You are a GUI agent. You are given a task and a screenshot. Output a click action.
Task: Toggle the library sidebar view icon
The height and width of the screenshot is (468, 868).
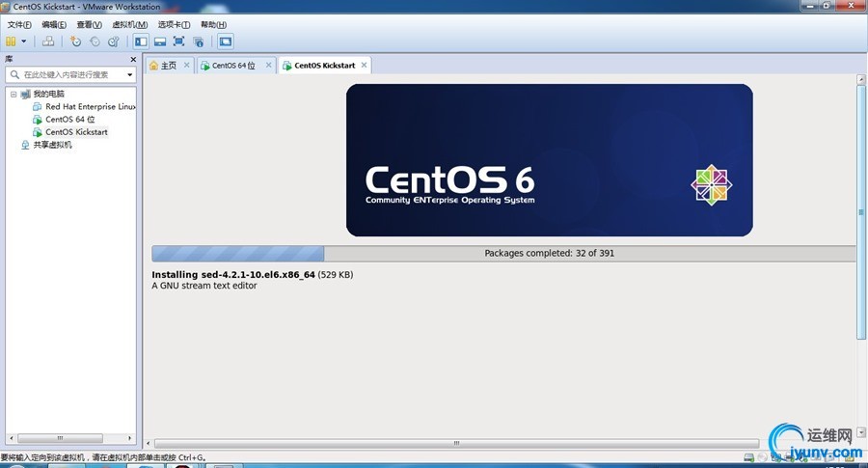141,41
